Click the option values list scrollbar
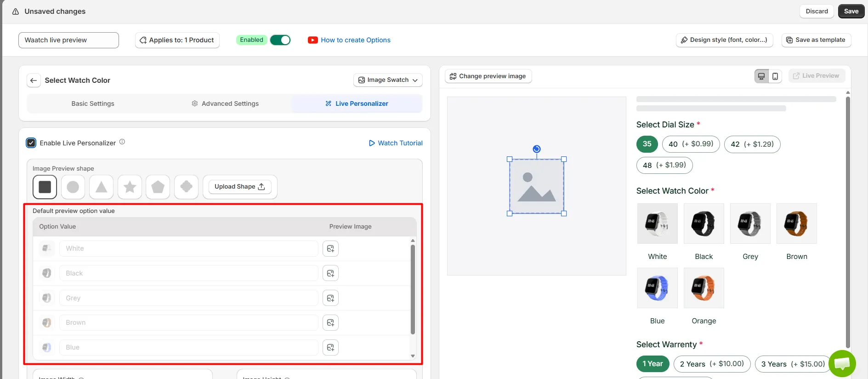The image size is (868, 379). point(413,290)
